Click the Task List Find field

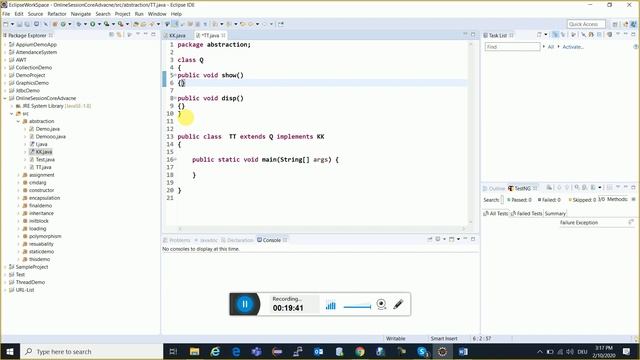512,47
